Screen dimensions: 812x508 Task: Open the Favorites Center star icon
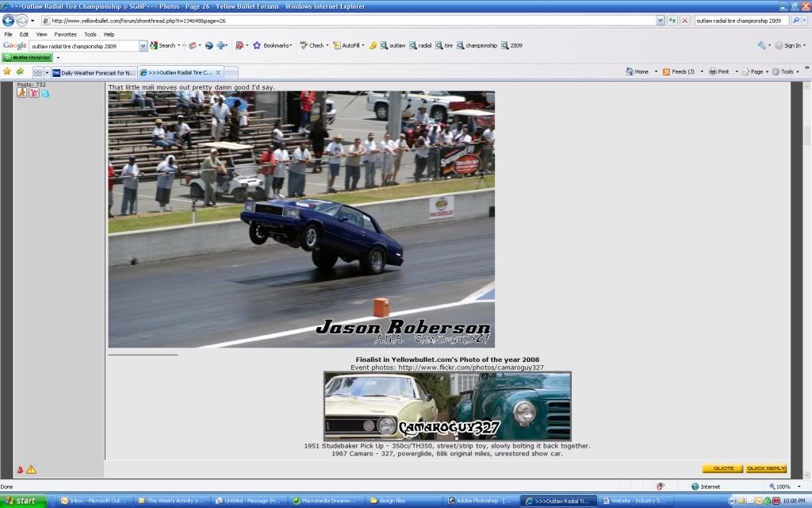click(7, 71)
